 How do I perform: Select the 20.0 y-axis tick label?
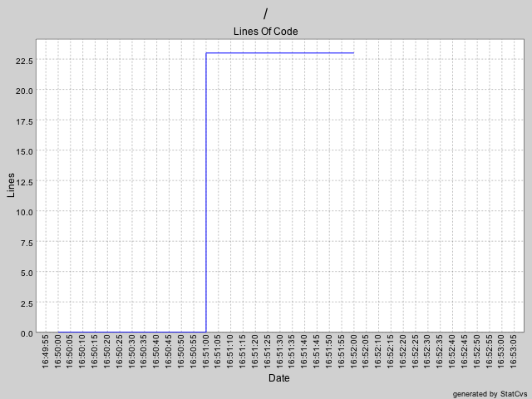(24, 91)
